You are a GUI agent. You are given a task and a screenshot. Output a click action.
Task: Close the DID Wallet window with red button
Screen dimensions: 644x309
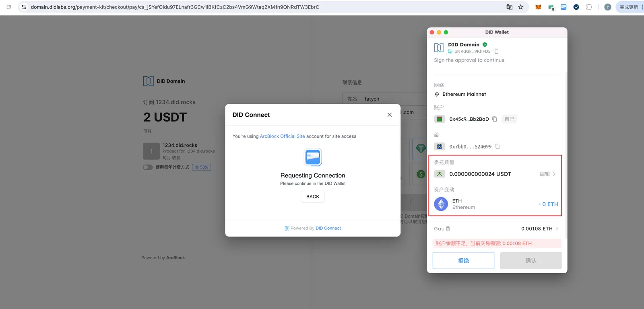pyautogui.click(x=432, y=32)
